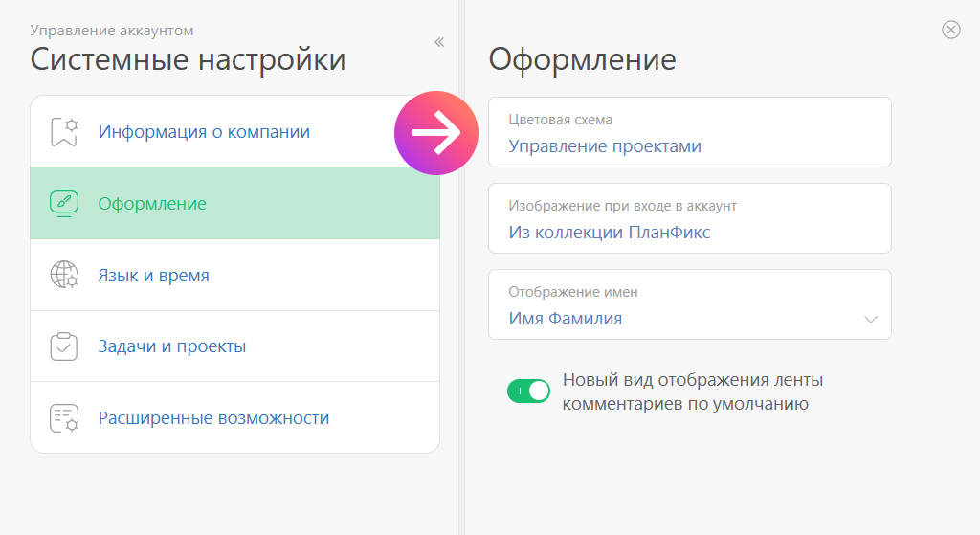The image size is (980, 535).
Task: Open Расширенные возможности settings
Action: pos(235,417)
